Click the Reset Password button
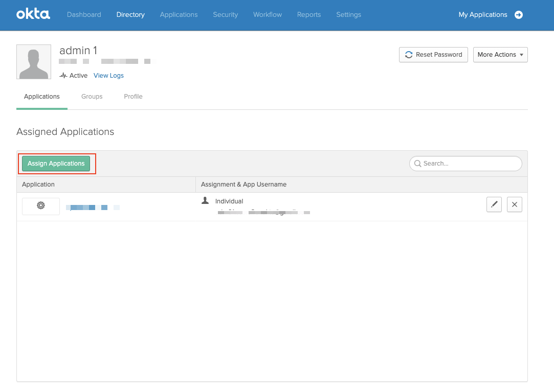The height and width of the screenshot is (392, 554). pos(433,55)
